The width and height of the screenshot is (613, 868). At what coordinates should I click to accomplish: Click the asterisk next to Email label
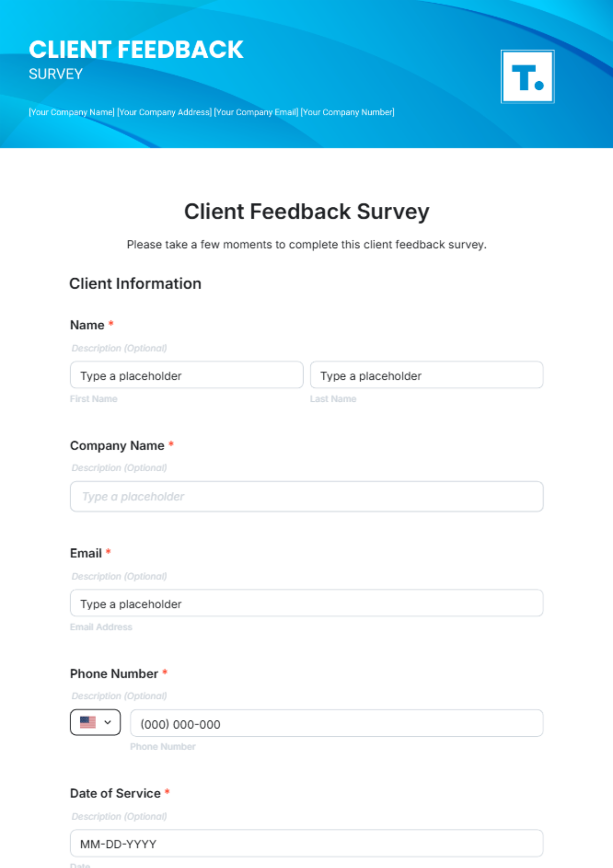(x=108, y=552)
